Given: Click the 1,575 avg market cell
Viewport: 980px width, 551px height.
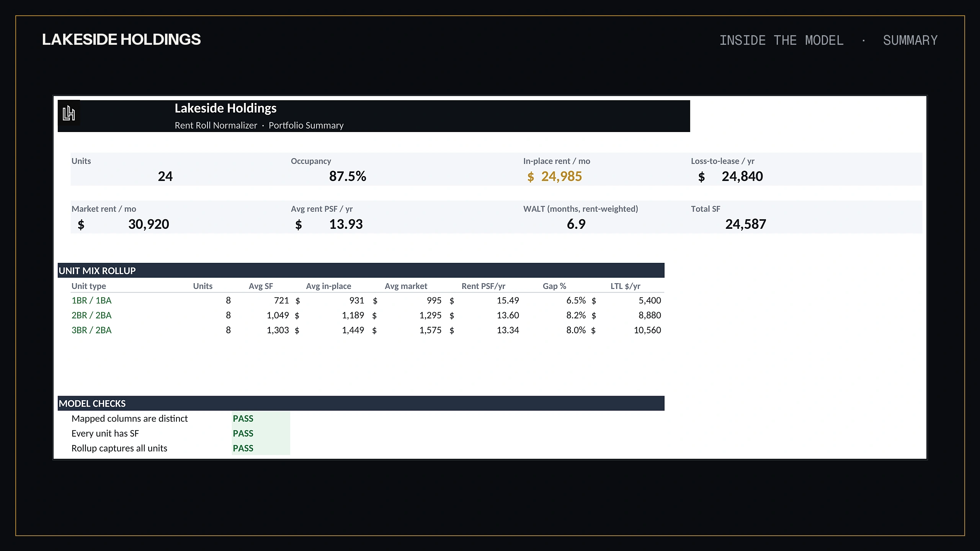Looking at the screenshot, I should pyautogui.click(x=430, y=330).
